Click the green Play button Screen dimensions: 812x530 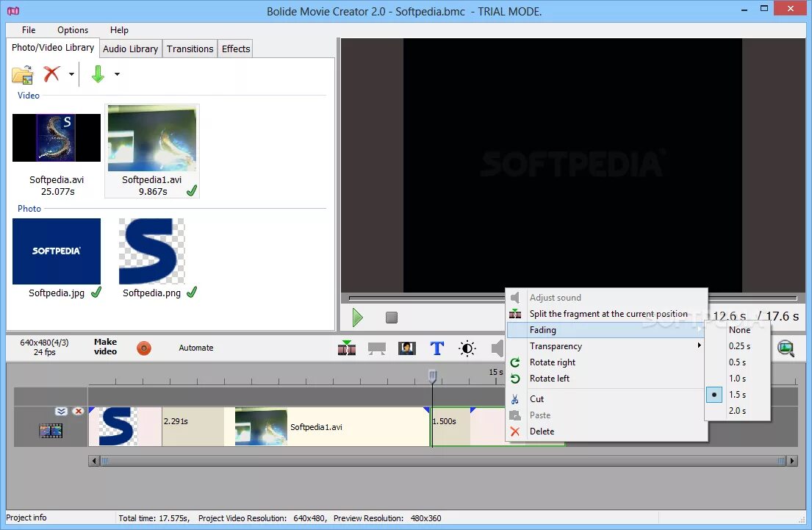tap(357, 317)
